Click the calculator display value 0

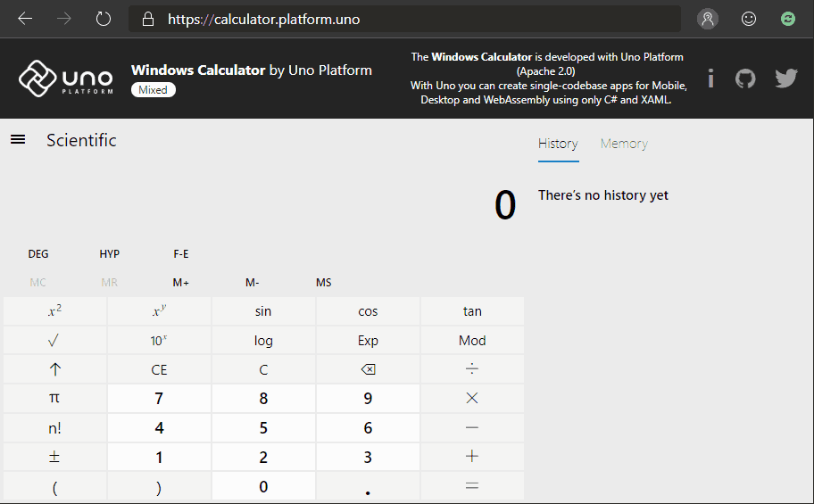(x=505, y=205)
